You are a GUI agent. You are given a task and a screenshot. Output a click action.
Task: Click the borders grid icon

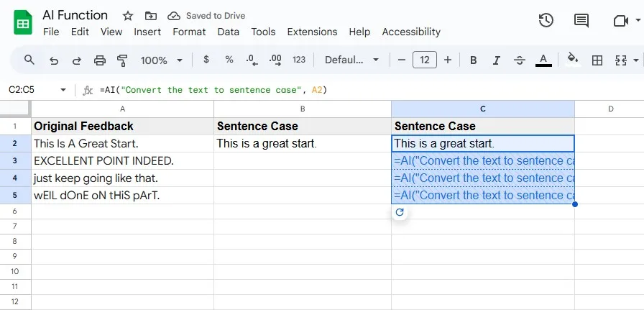coord(597,60)
